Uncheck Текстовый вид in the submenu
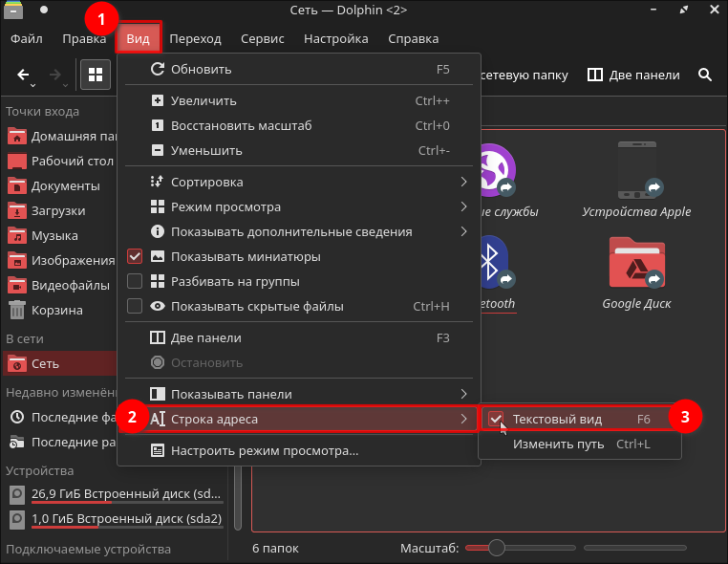This screenshot has width=728, height=564. (496, 419)
